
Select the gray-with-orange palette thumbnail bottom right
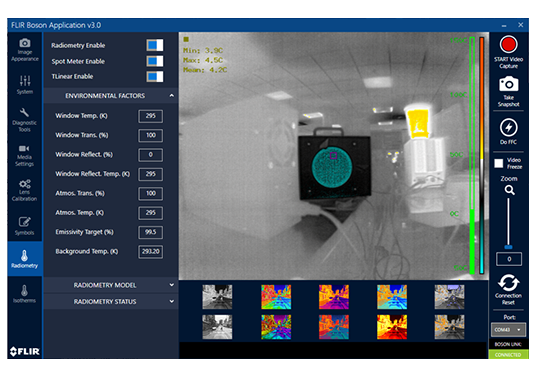[449, 327]
